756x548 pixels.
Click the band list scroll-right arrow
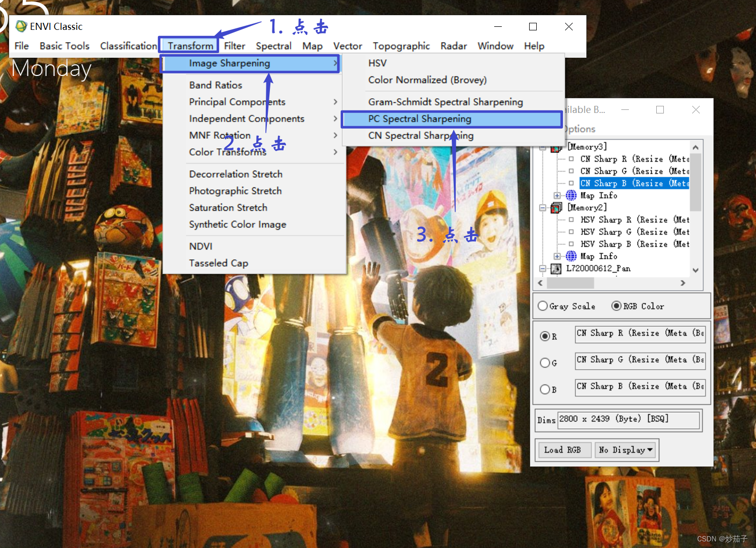[x=683, y=283]
